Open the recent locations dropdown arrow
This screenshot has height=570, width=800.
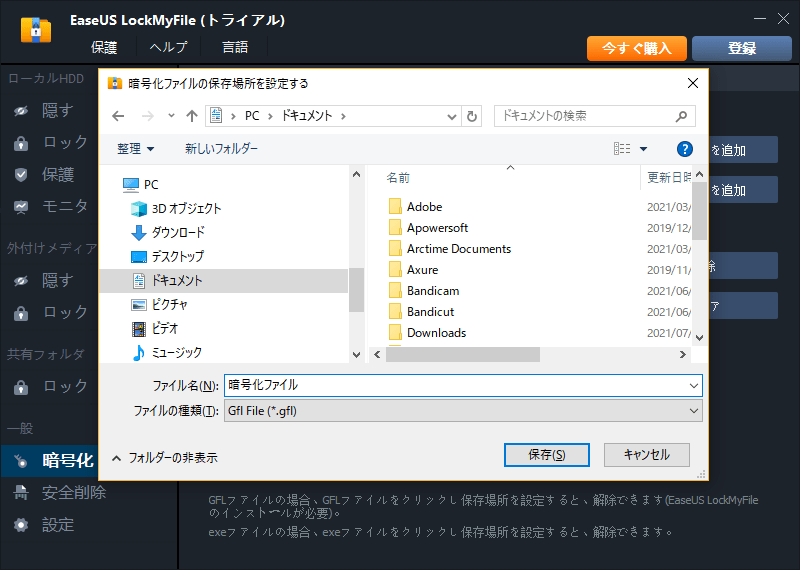pos(171,116)
